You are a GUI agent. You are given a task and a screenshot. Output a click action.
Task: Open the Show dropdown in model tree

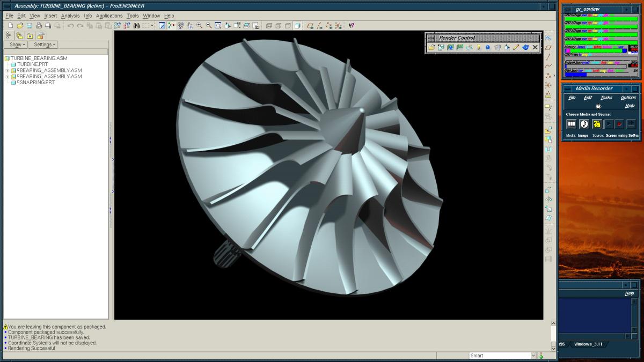coord(17,45)
